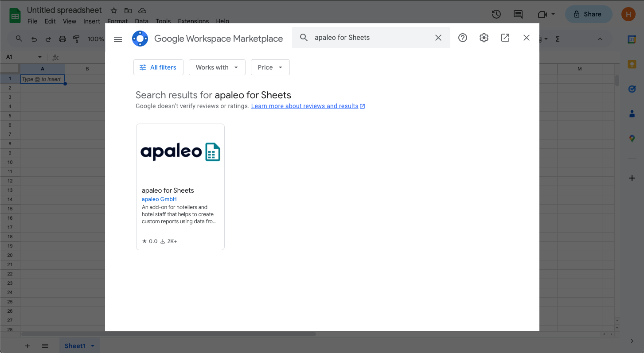This screenshot has height=353, width=644.
Task: Open the 100% zoom dropdown
Action: click(x=95, y=39)
